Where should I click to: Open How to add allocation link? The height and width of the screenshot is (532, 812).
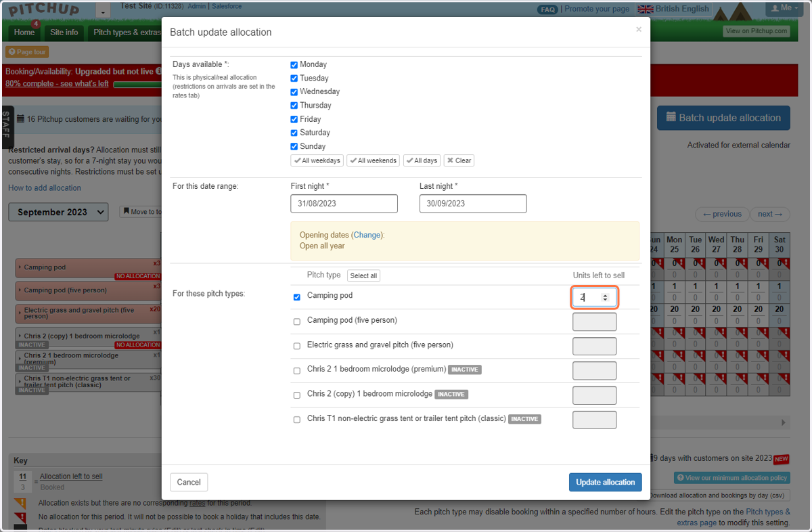point(45,188)
